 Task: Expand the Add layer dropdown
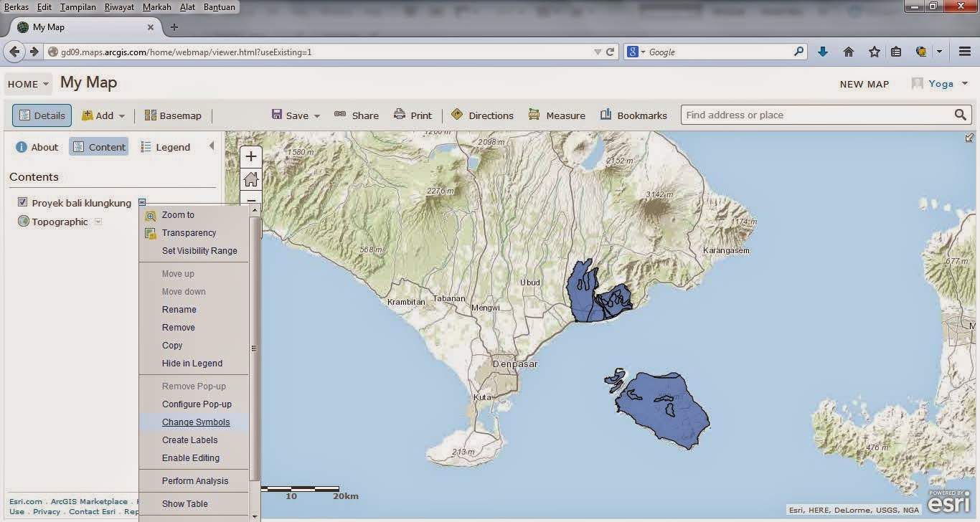pyautogui.click(x=103, y=115)
